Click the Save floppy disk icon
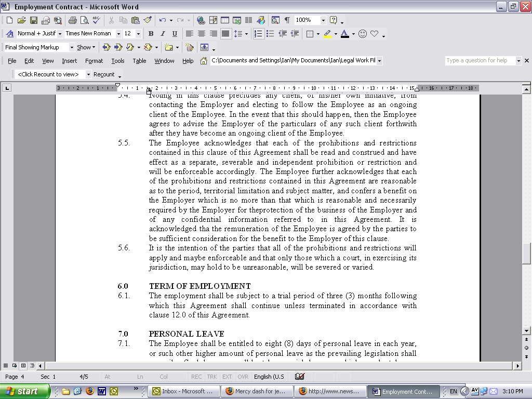The width and height of the screenshot is (532, 399). click(33, 20)
